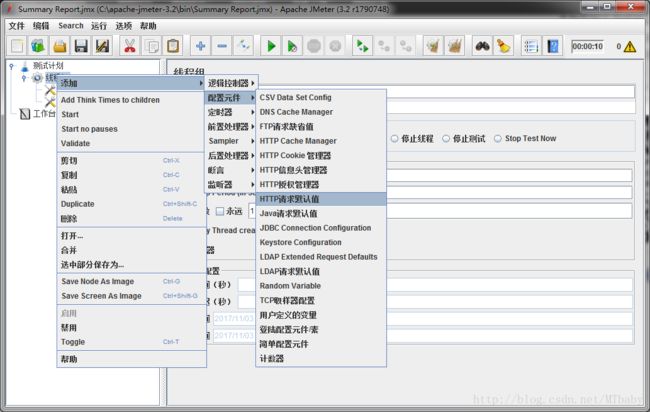
Task: Click Toggle in context menu
Action: (x=131, y=342)
